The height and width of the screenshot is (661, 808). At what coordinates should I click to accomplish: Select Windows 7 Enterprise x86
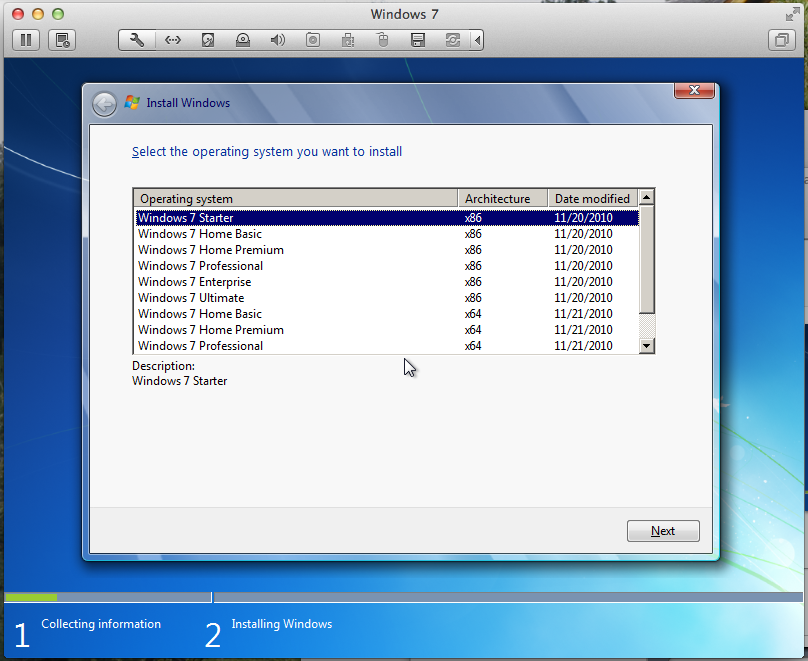point(387,282)
